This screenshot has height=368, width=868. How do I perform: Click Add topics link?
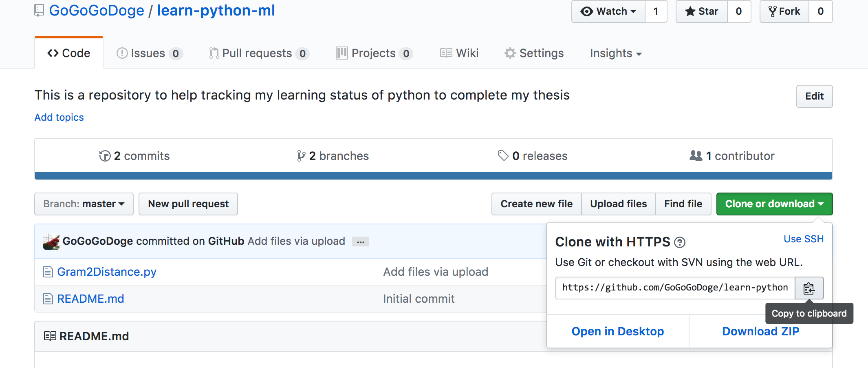[59, 117]
